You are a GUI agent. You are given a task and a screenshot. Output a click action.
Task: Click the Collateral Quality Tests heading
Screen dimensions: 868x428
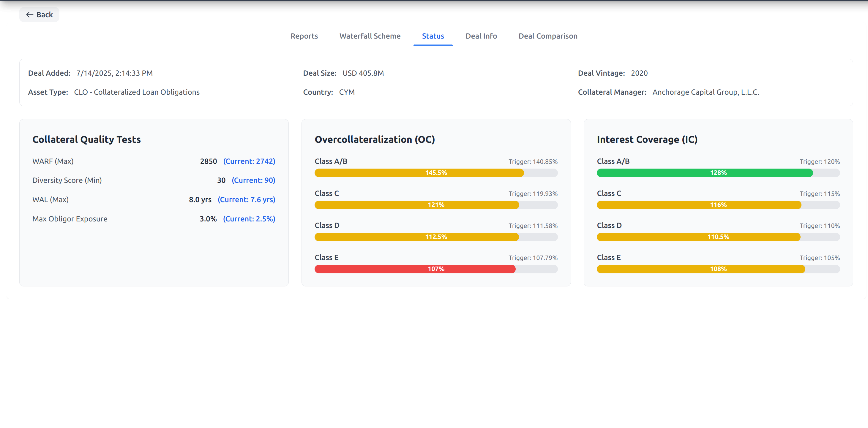tap(87, 140)
